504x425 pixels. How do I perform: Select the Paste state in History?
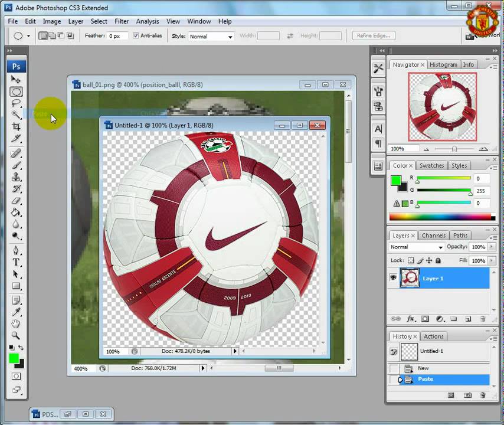(x=426, y=379)
